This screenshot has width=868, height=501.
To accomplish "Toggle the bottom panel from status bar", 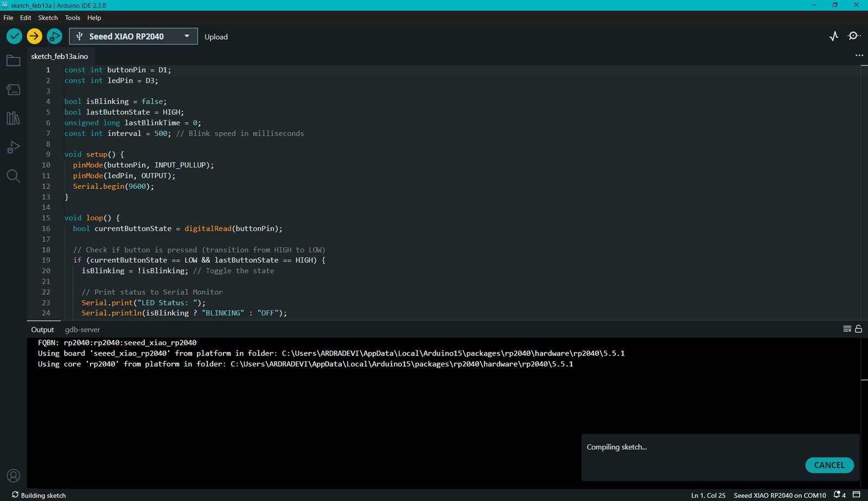I will click(x=857, y=494).
